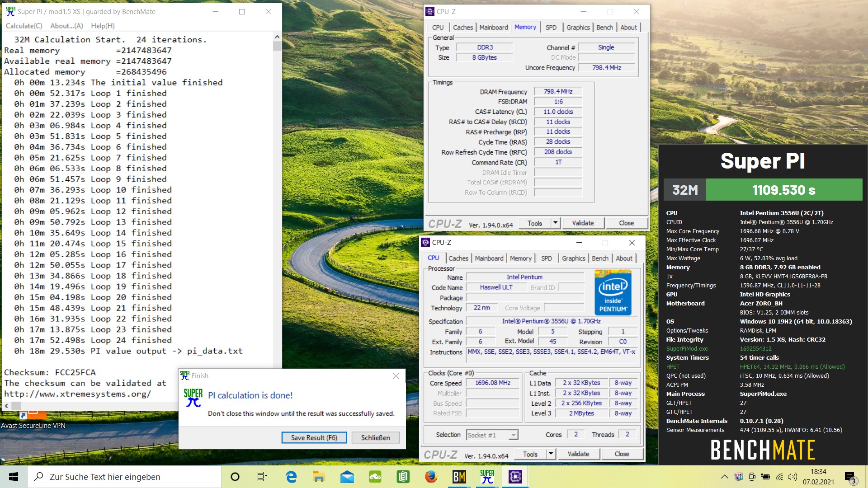This screenshot has width=868, height=488.
Task: Switch to Super PI taskbar icon
Action: [487, 477]
